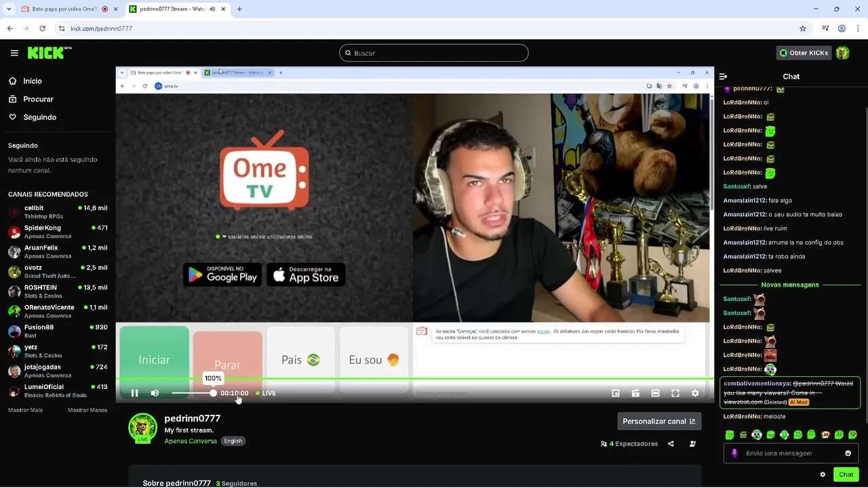Click the AI Mod badge on deleted message
Screen dimensions: 868x488
[x=799, y=403]
